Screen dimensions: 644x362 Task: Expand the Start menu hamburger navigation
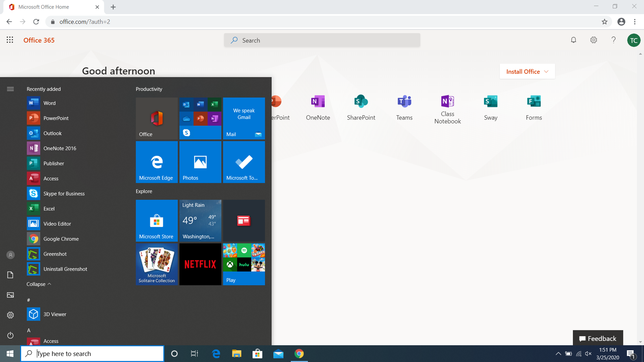11,89
